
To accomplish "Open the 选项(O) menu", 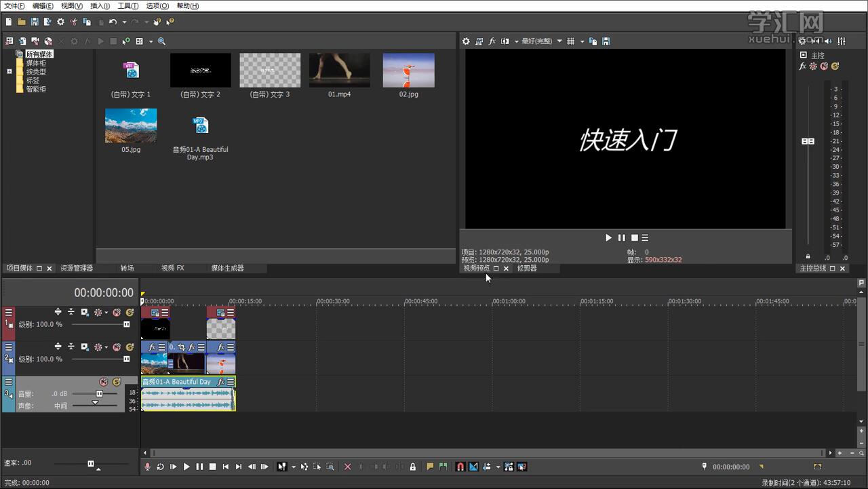I will click(157, 5).
